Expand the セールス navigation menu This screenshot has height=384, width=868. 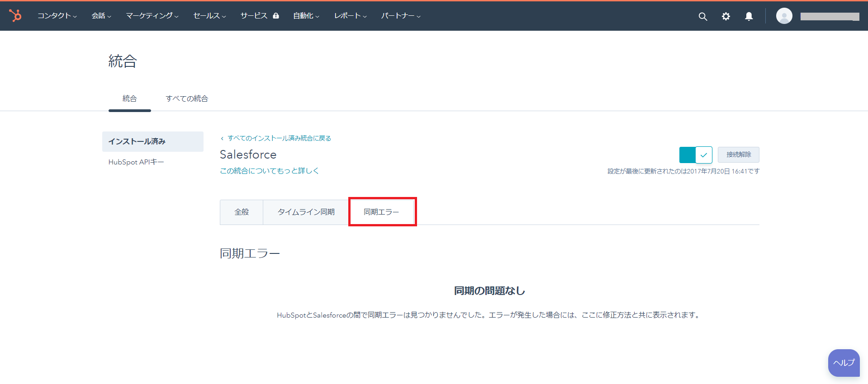(209, 16)
